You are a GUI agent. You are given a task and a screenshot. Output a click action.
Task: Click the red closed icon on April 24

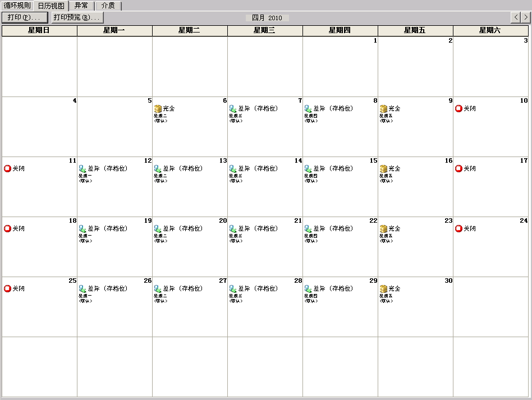click(x=458, y=229)
